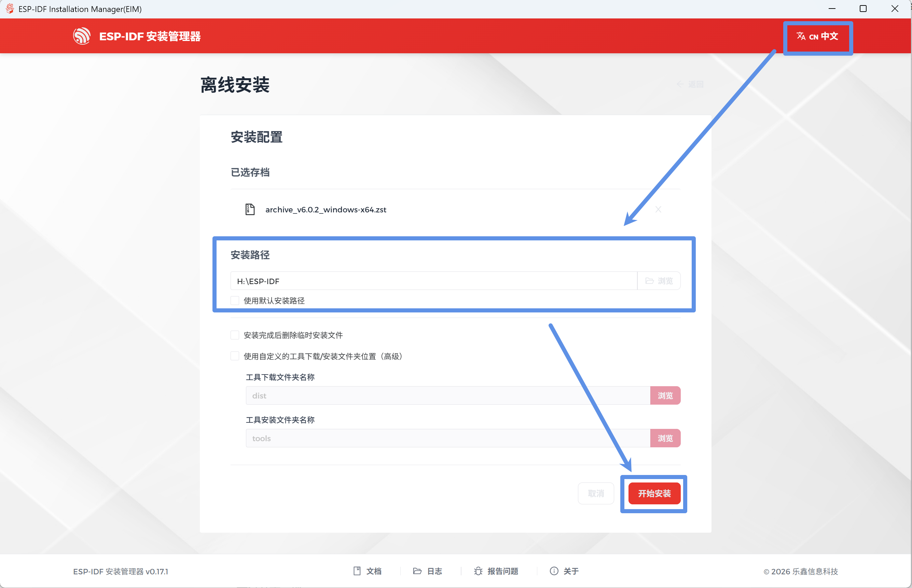Enable 使用自定义的工具下载/安装文件夹位置 checkbox
912x588 pixels.
click(235, 356)
